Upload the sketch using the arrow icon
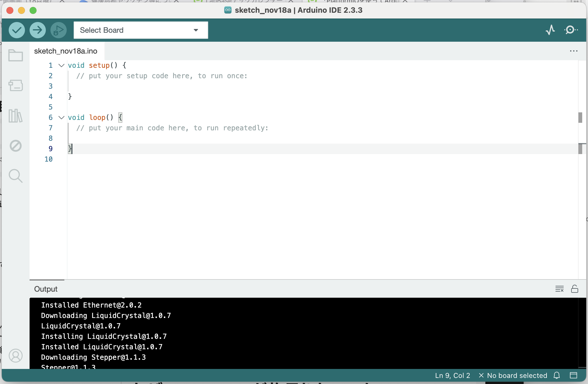 coord(37,30)
